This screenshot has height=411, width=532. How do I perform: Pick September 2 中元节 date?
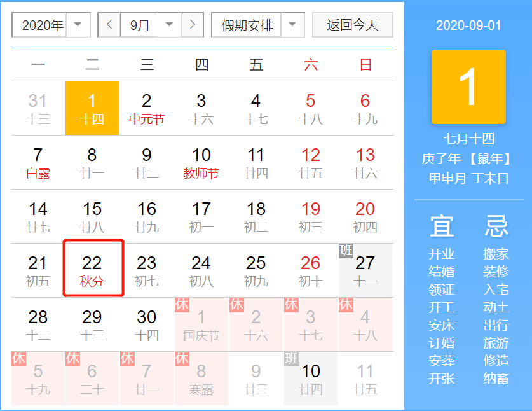pyautogui.click(x=147, y=108)
